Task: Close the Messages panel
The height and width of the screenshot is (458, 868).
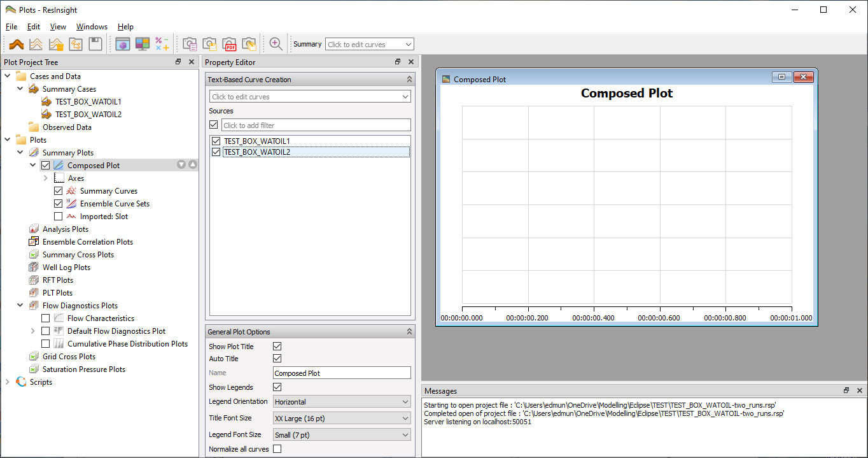Action: tap(860, 390)
